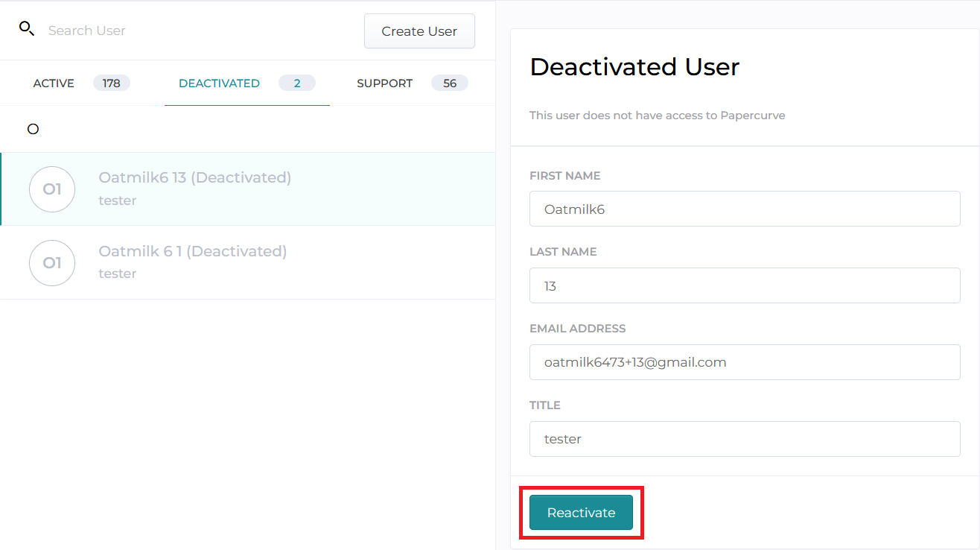
Task: Reactivate the deactivated user
Action: (581, 513)
